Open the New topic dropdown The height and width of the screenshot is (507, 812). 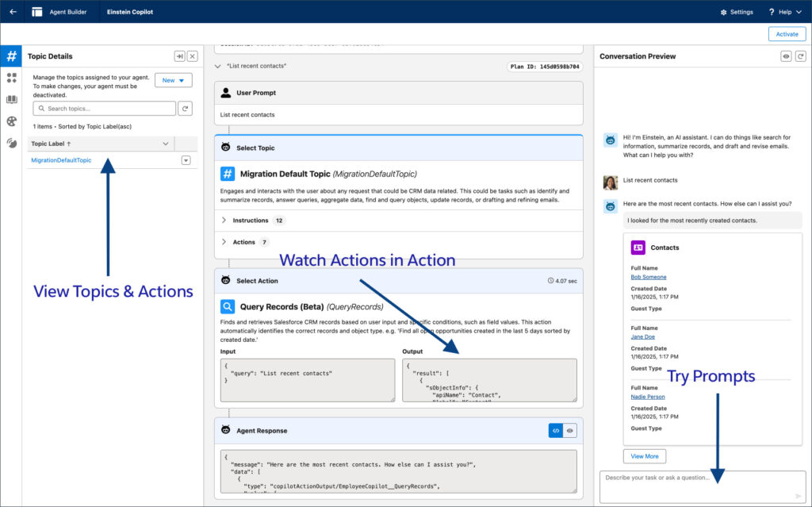(x=173, y=80)
